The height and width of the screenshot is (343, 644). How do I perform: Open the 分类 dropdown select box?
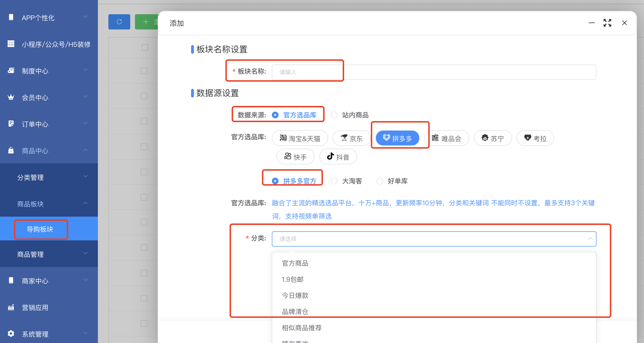click(434, 239)
